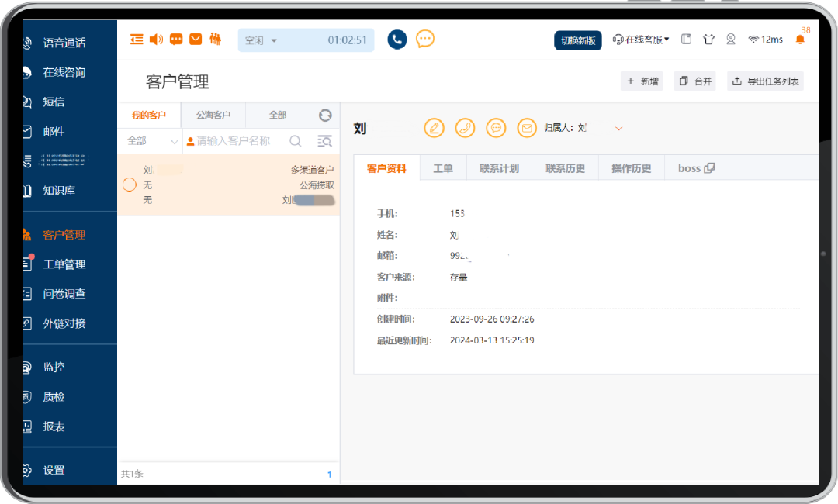Click the book icon beside 在线客服
The width and height of the screenshot is (838, 504).
(x=686, y=39)
